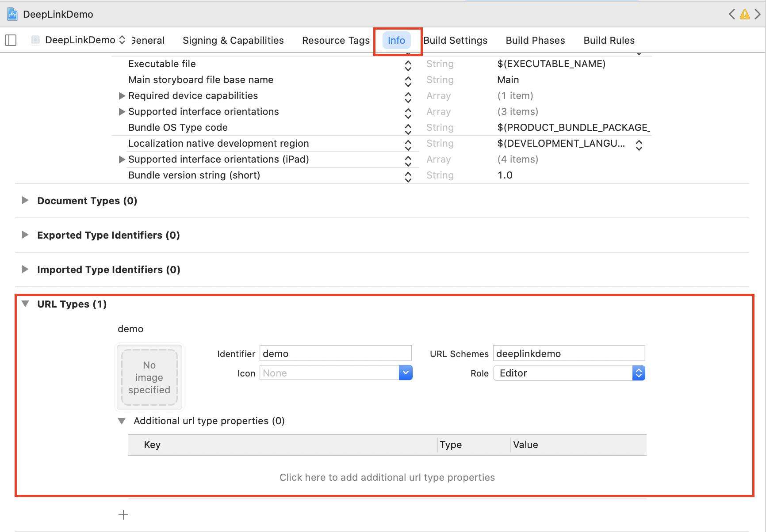Click key stepper for Bundle version string
Image resolution: width=766 pixels, height=532 pixels.
[408, 177]
